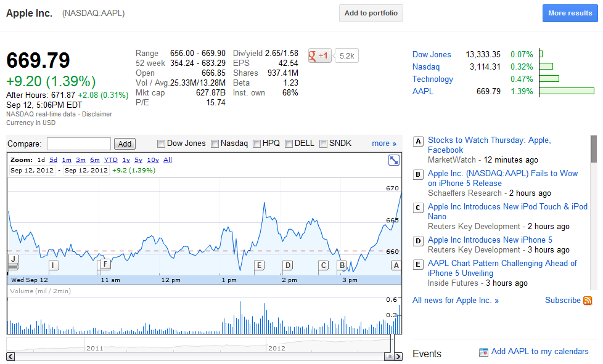Image resolution: width=603 pixels, height=364 pixels.
Task: Select news marker C on the chart
Action: point(324,265)
